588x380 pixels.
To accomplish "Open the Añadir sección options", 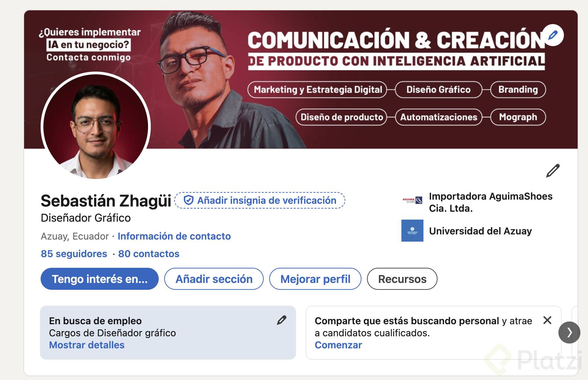I will (x=214, y=279).
